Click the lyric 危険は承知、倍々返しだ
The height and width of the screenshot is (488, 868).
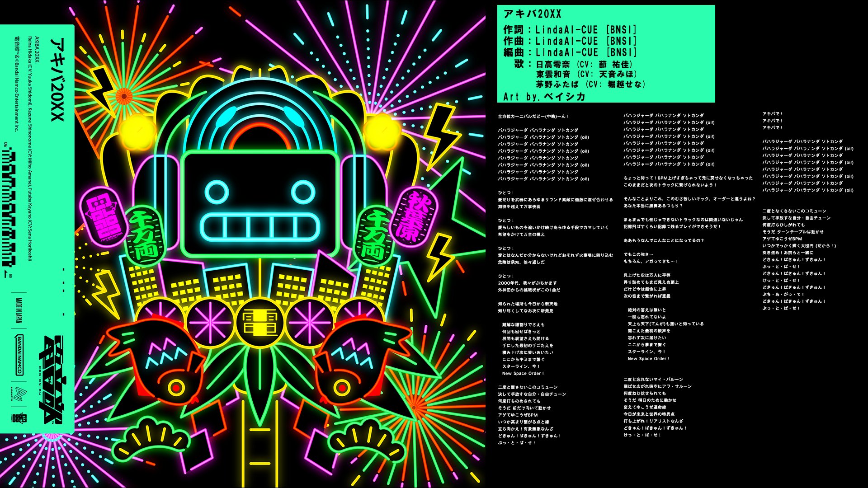[521, 262]
